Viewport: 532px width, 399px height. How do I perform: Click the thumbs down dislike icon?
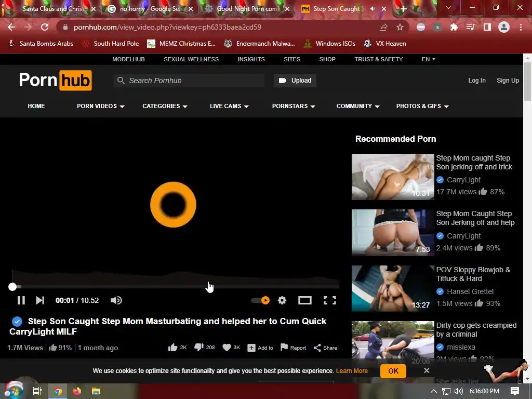(x=199, y=348)
